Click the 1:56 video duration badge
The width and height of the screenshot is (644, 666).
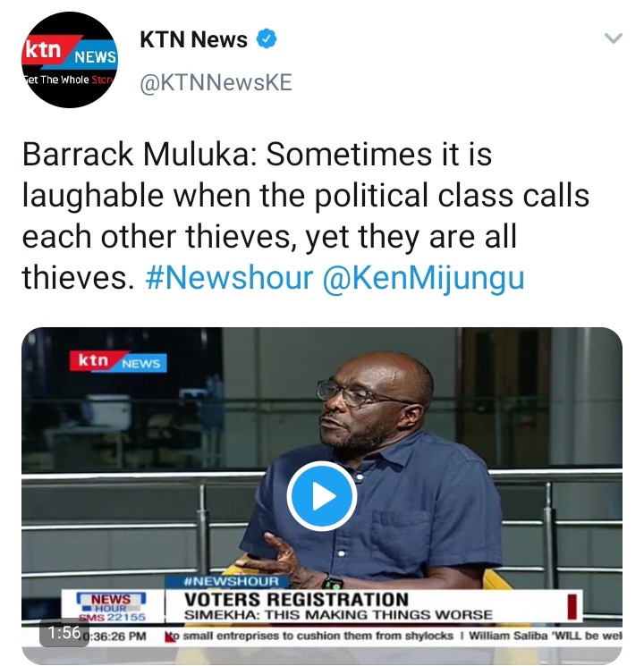(64, 632)
